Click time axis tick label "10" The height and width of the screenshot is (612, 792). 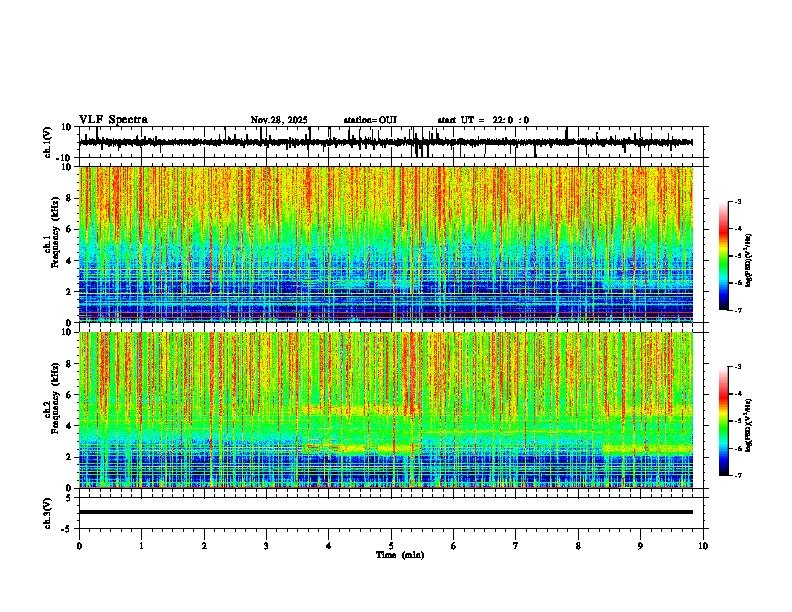click(x=703, y=546)
